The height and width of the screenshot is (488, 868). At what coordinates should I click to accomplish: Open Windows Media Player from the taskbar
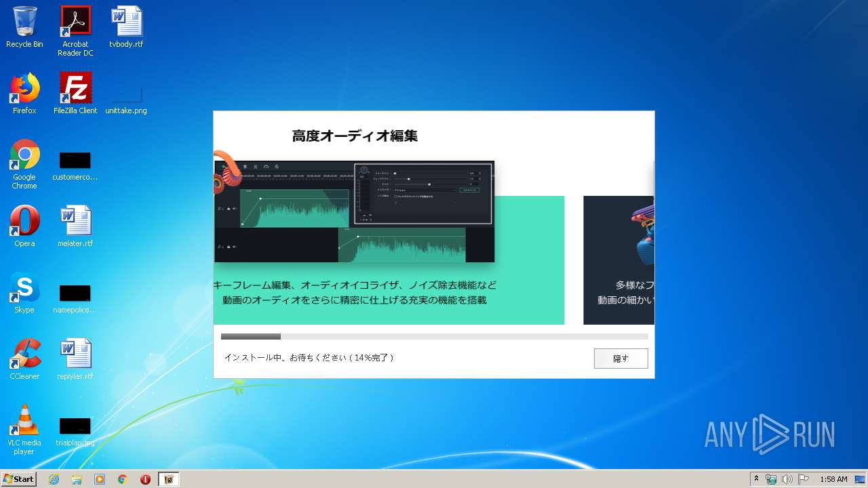pyautogui.click(x=100, y=479)
